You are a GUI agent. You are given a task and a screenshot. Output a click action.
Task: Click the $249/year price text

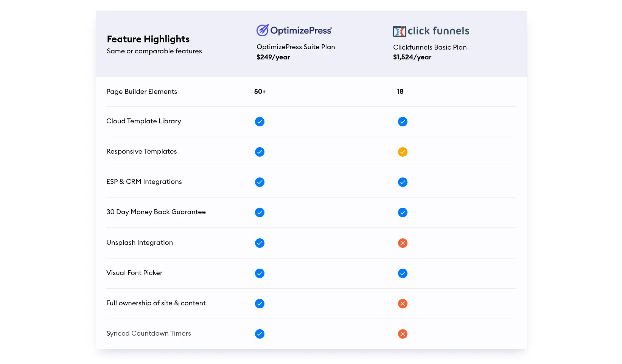click(x=273, y=57)
